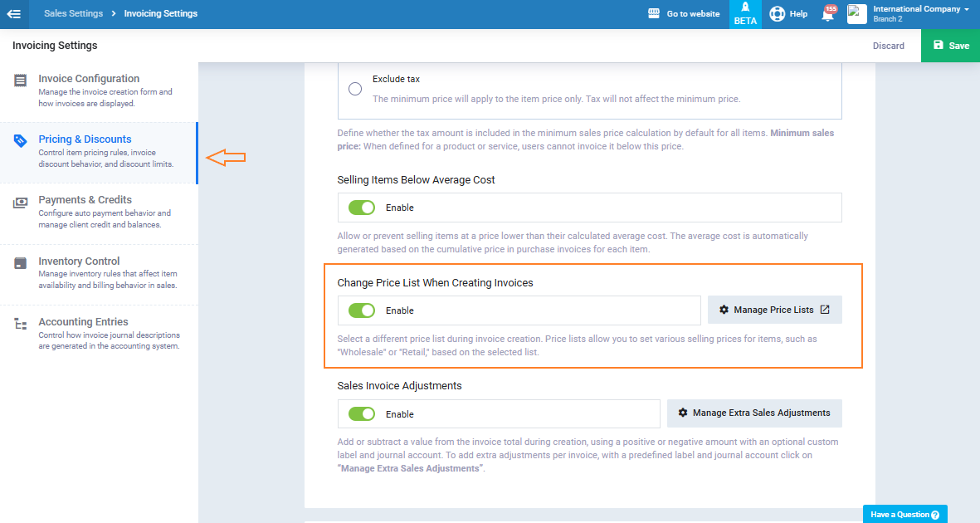Click the Manage Price Lists button
Screen dimensions: 980x523
(774, 310)
